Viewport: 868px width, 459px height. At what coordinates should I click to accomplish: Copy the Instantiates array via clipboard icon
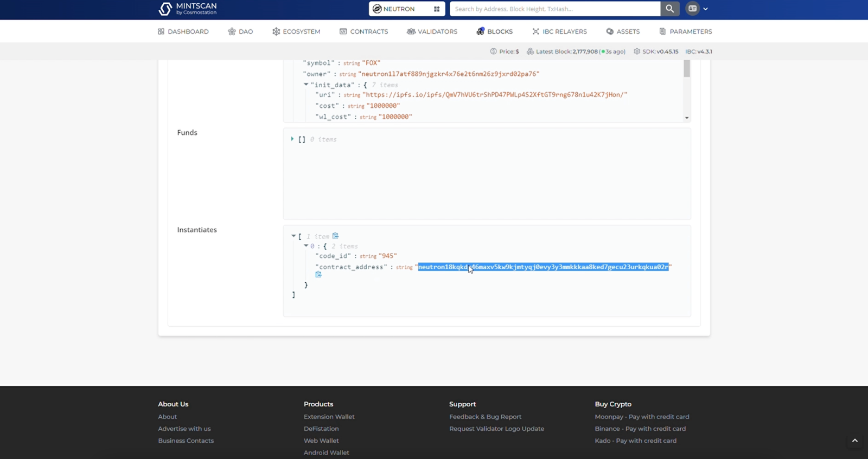pyautogui.click(x=335, y=236)
